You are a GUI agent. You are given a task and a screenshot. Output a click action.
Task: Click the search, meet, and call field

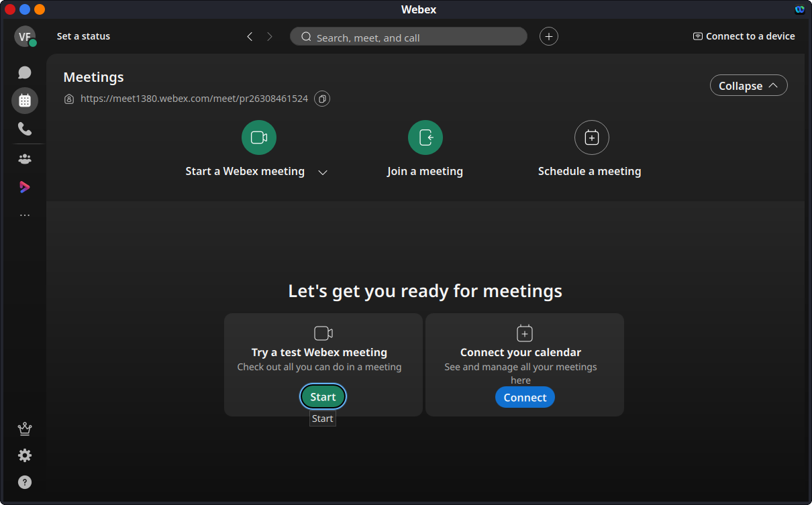(409, 37)
